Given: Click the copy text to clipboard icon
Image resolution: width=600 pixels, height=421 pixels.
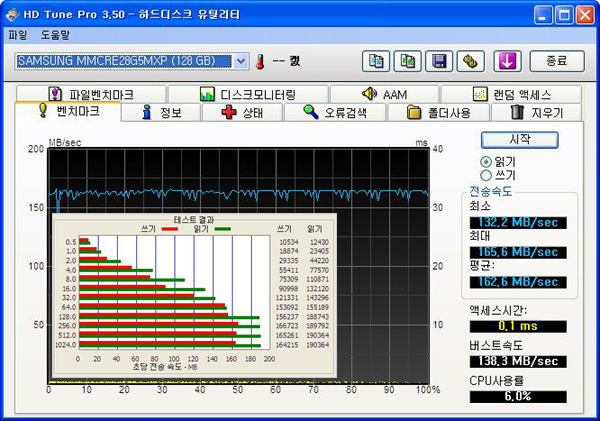Looking at the screenshot, I should point(376,61).
